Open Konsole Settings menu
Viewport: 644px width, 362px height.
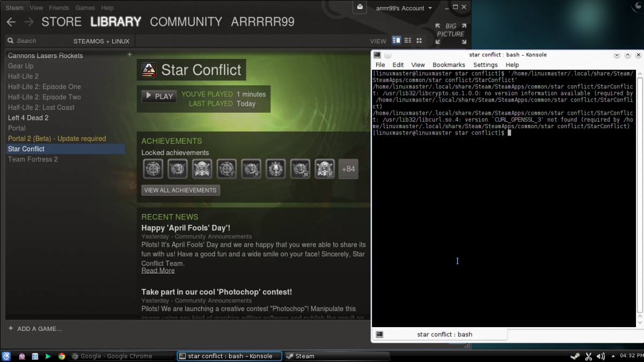click(485, 65)
